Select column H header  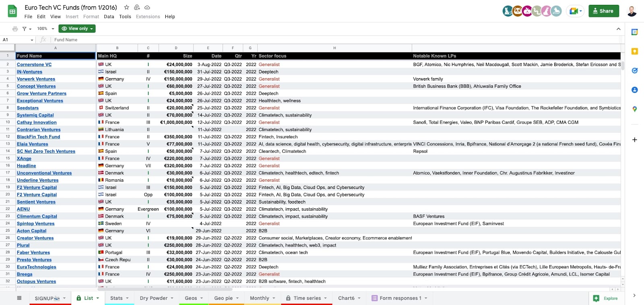click(x=334, y=48)
